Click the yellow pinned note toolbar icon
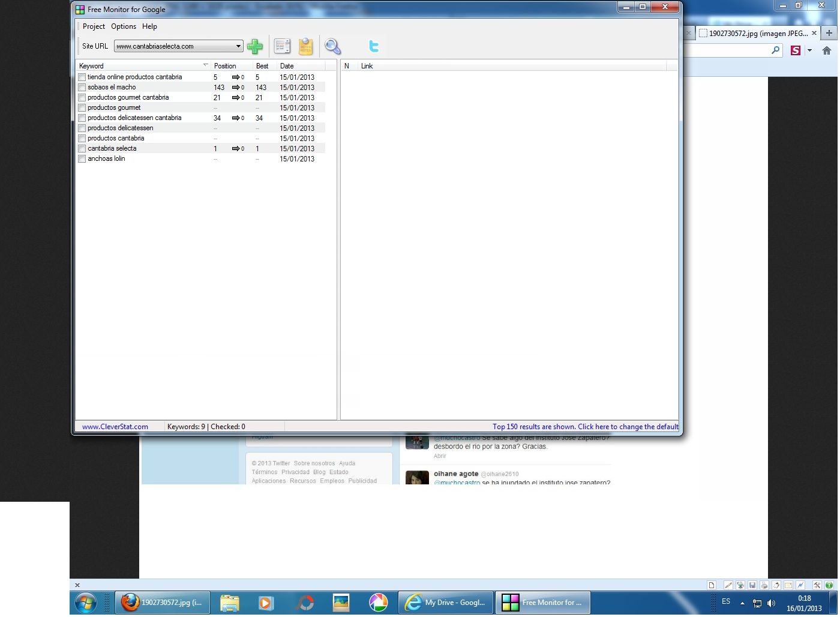840x617 pixels. click(x=306, y=46)
